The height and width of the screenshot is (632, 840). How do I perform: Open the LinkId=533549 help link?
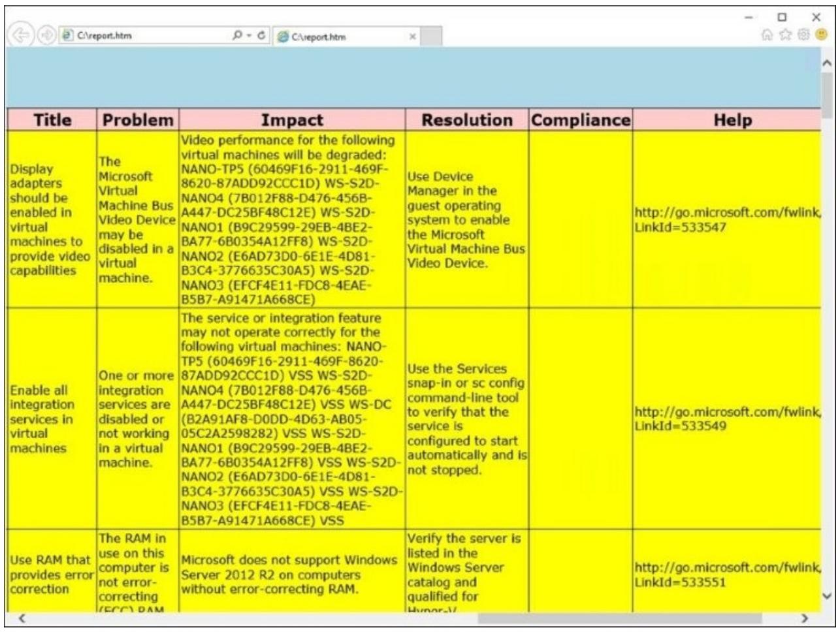coord(727,419)
